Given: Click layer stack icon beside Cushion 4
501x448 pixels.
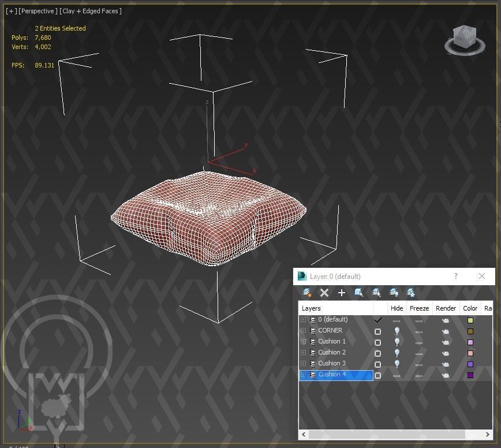Looking at the screenshot, I should pyautogui.click(x=312, y=375).
